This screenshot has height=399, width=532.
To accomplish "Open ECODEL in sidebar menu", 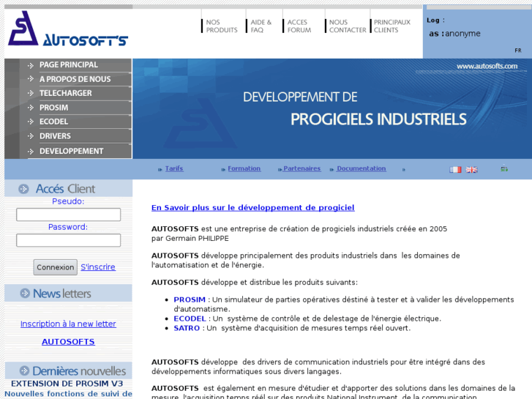I will (x=53, y=122).
